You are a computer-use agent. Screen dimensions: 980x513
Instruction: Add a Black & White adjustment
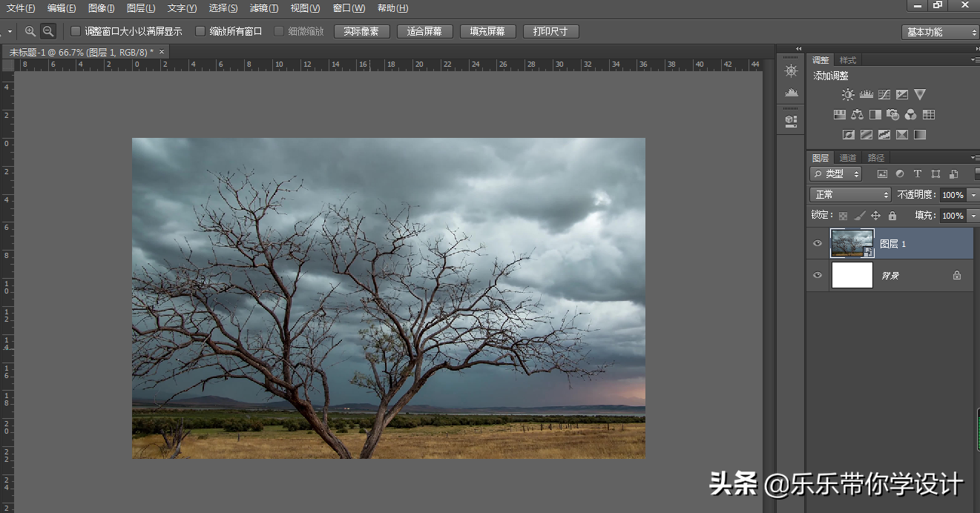pos(875,115)
